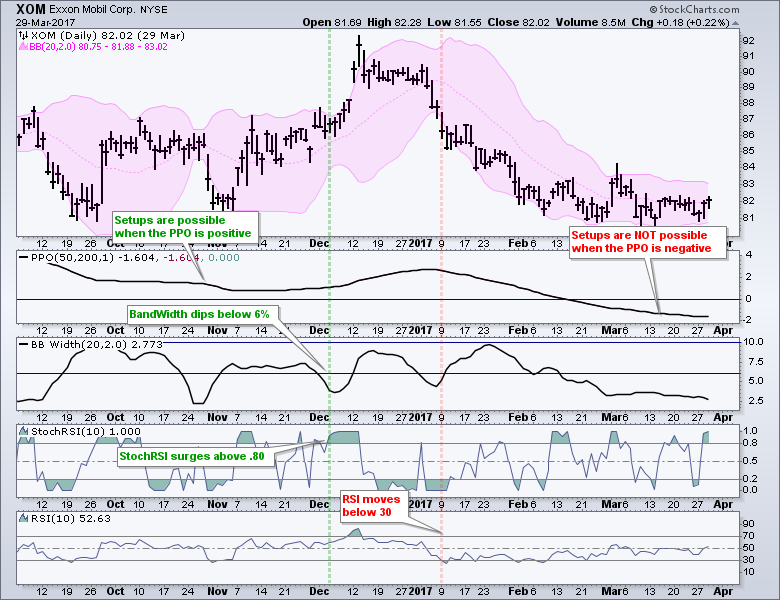Screen dimensions: 780x600
Task: Click the Dec label on bottom date axis
Action: pyautogui.click(x=319, y=591)
